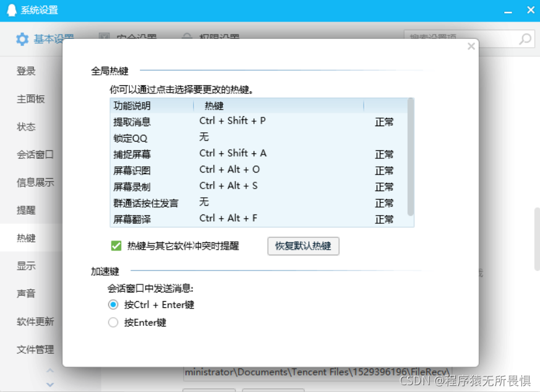This screenshot has width=540, height=392.
Task: Open 声音 in the sidebar
Action: point(26,294)
